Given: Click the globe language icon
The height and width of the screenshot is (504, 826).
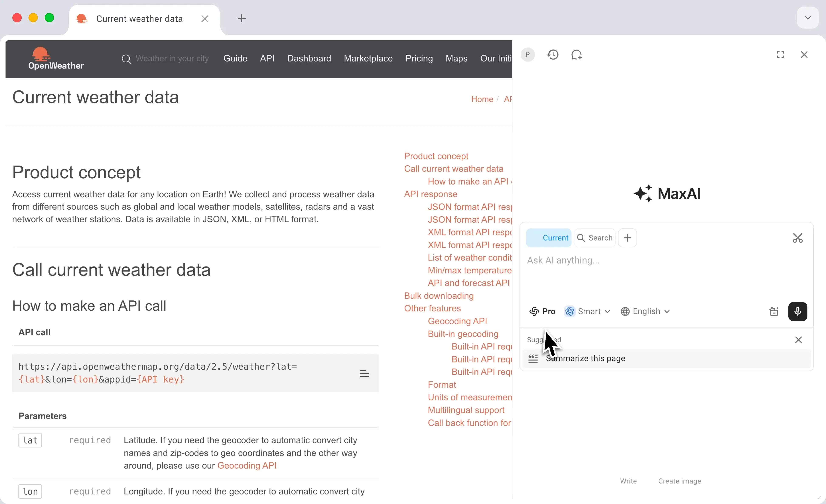Looking at the screenshot, I should [x=625, y=311].
